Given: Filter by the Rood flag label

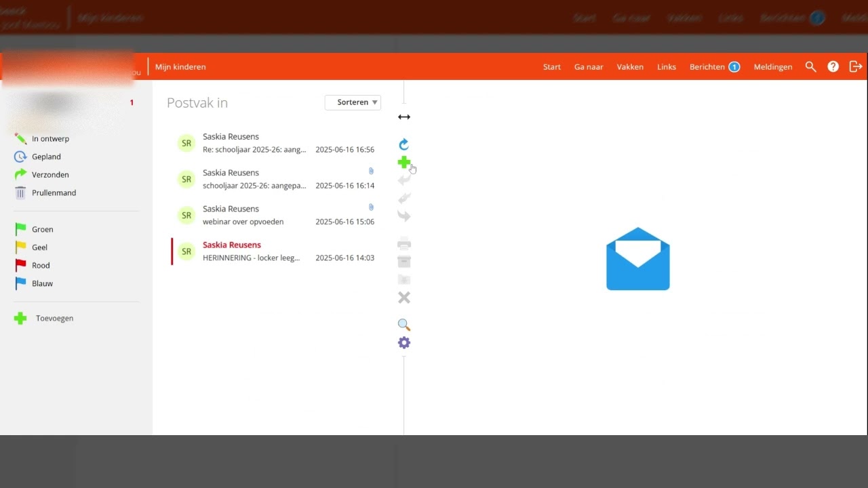Looking at the screenshot, I should click(41, 266).
